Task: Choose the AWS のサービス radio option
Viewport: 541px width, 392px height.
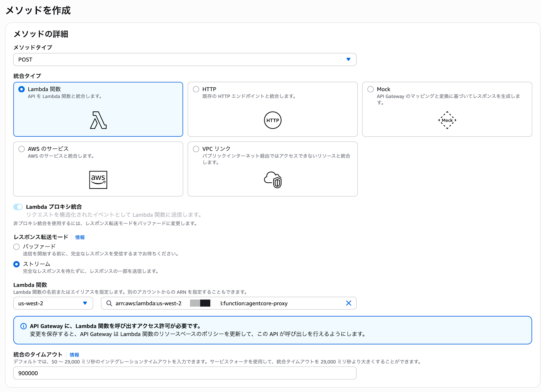Action: (x=22, y=149)
